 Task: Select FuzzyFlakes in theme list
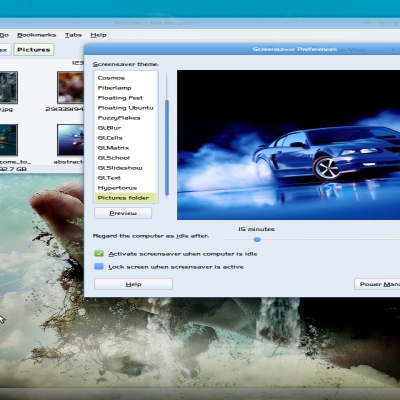[x=126, y=118]
